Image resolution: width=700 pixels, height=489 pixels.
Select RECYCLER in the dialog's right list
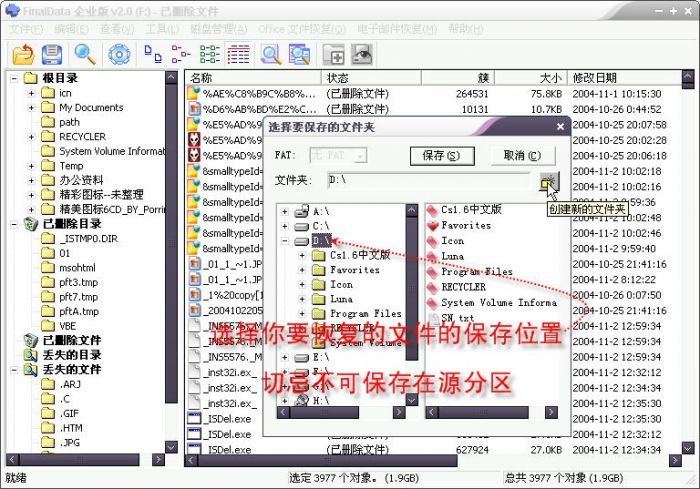(463, 287)
